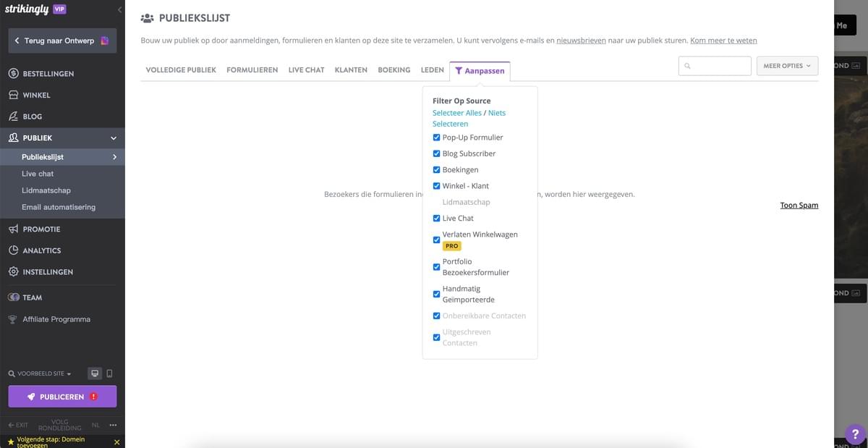Open the LEDEN tab
Screen dimensions: 868x448
click(x=432, y=69)
